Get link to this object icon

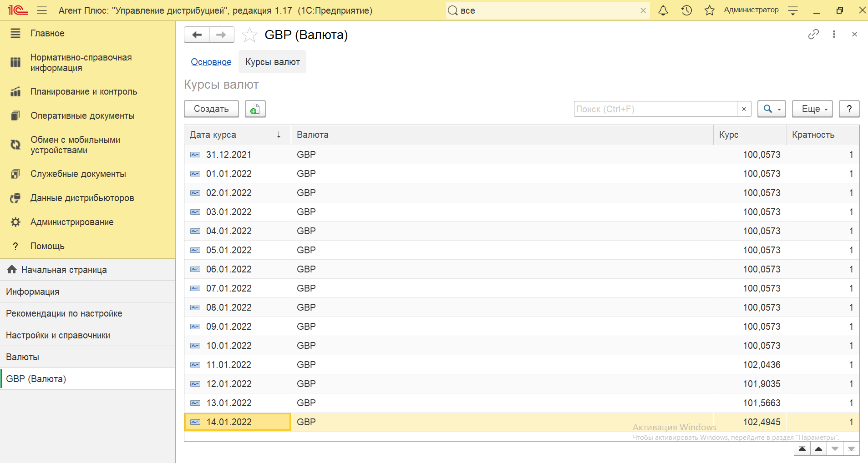click(813, 34)
